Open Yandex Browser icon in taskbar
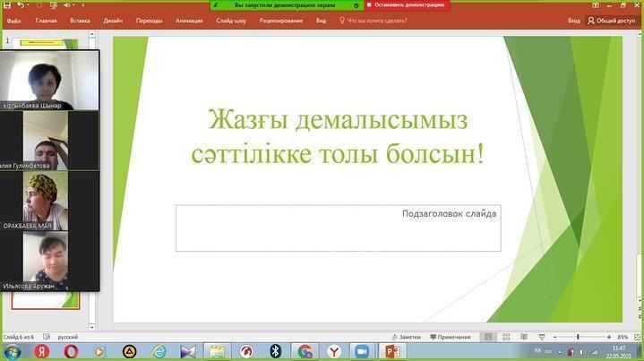The image size is (644, 361). tap(334, 351)
